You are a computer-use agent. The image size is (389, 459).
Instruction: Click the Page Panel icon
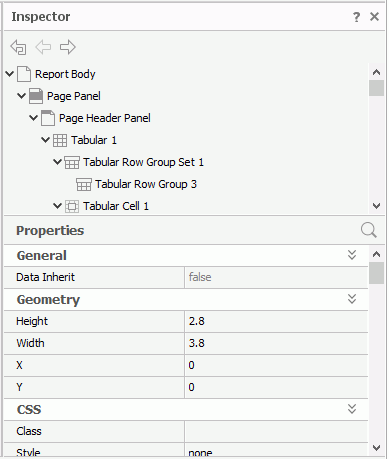pos(36,96)
